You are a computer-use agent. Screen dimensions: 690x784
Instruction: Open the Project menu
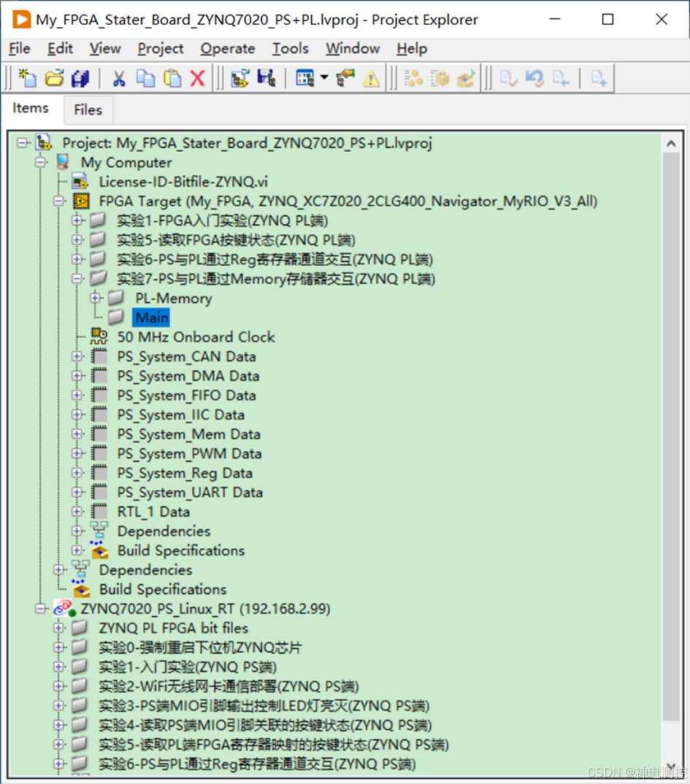(x=161, y=48)
